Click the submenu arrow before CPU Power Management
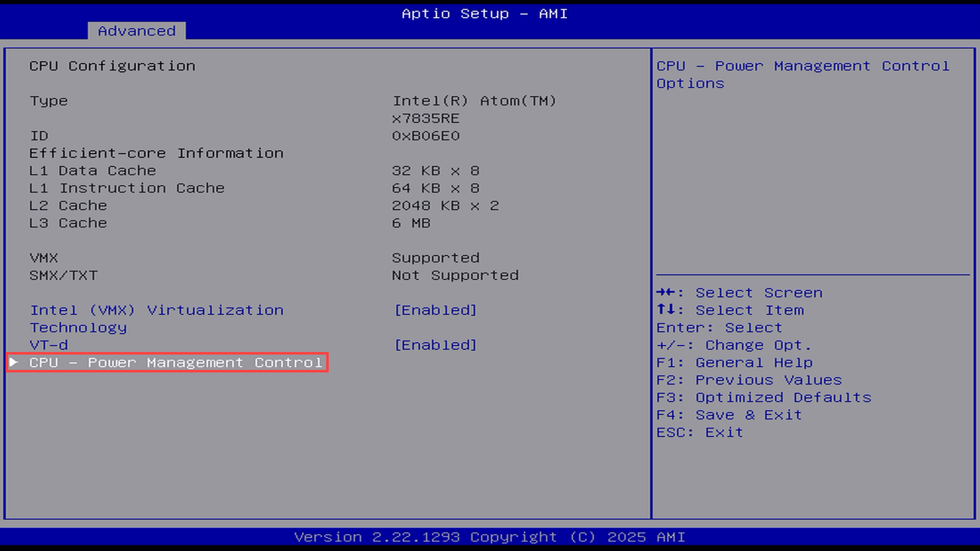Viewport: 980px width, 551px height. pos(13,363)
